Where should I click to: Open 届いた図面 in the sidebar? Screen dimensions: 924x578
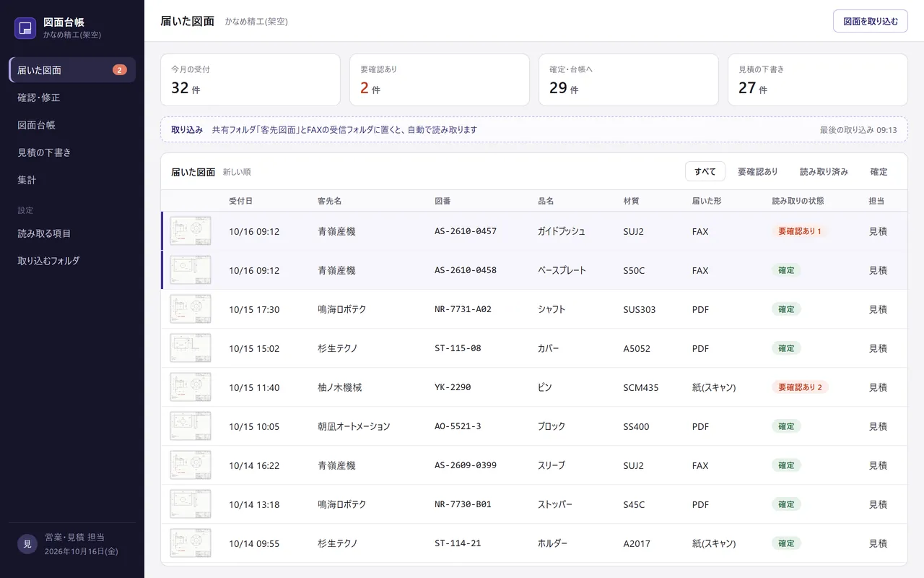tap(72, 70)
